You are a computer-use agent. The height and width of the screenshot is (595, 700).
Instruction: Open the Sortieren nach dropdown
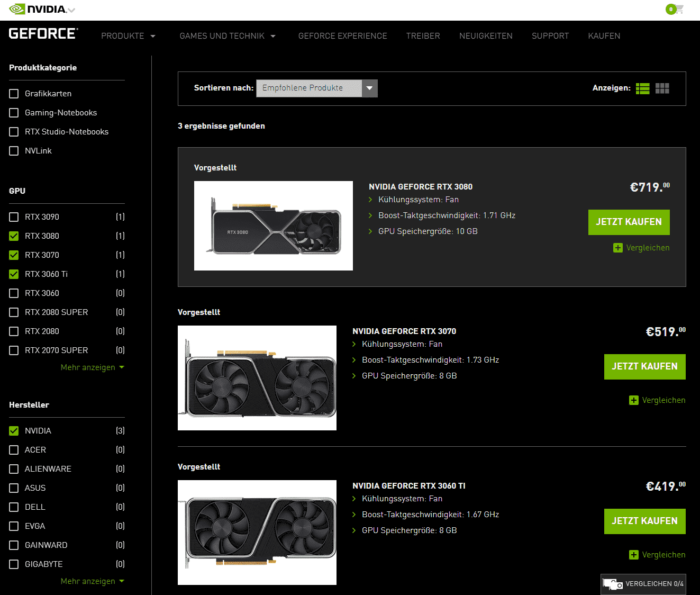point(317,88)
